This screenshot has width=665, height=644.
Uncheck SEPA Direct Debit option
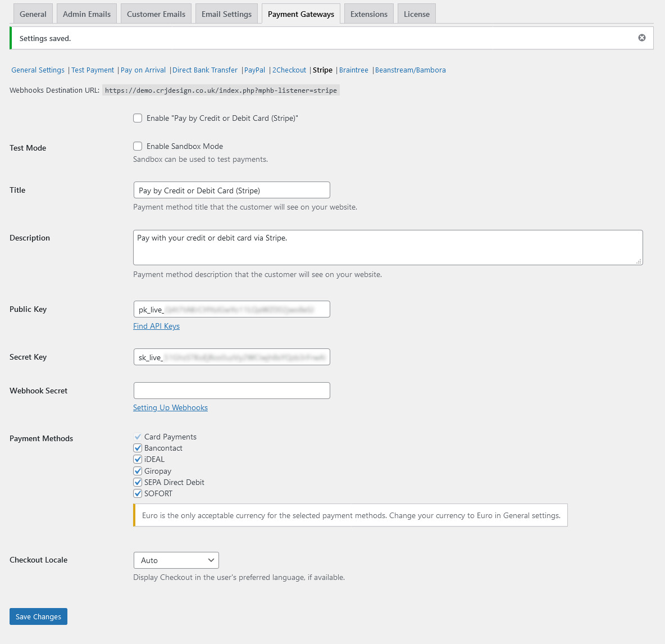(x=138, y=482)
